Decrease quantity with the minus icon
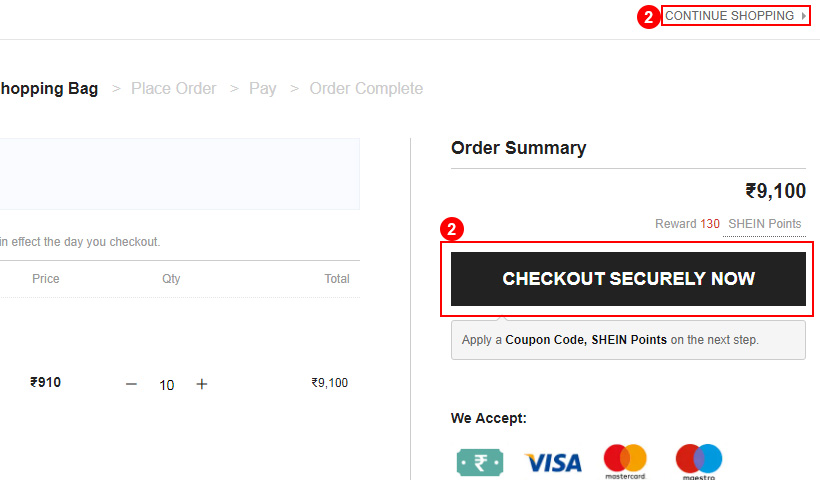 131,384
